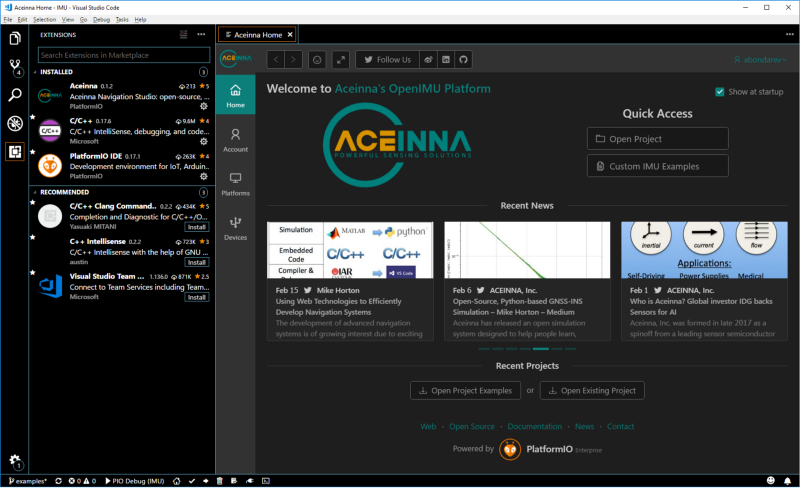Open the Documentation link
The image size is (800, 494).
coord(534,426)
